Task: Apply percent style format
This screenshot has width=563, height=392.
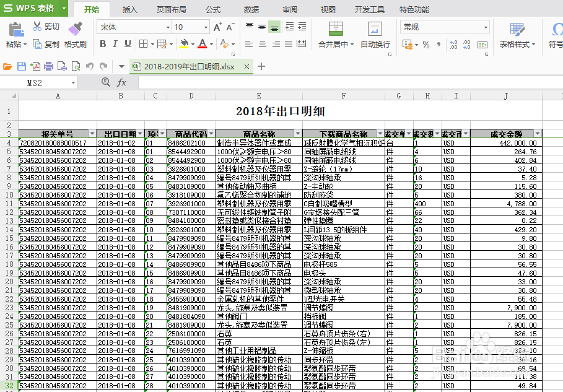Action: click(426, 45)
